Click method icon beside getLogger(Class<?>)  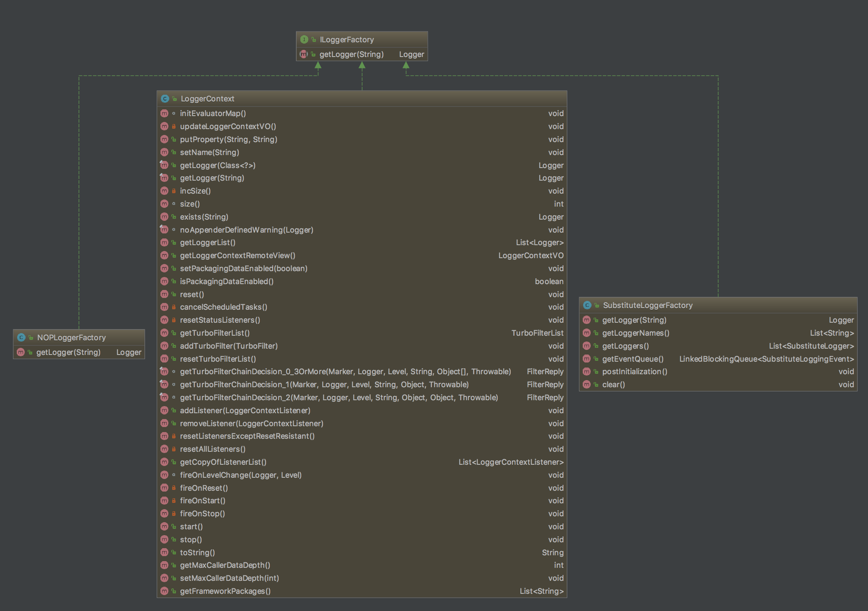(x=164, y=165)
